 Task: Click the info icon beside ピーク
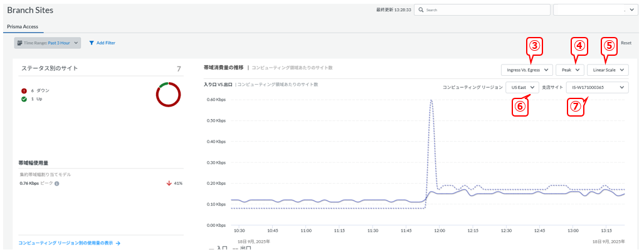57,184
